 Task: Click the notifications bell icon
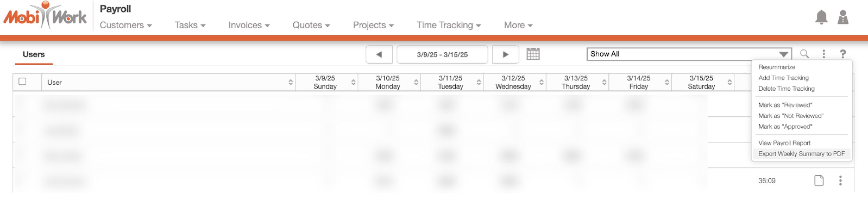[821, 17]
